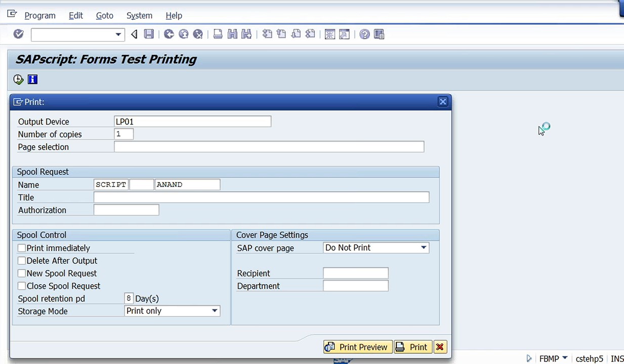Open the Storage Mode dropdown
This screenshot has width=624, height=364.
pyautogui.click(x=215, y=311)
